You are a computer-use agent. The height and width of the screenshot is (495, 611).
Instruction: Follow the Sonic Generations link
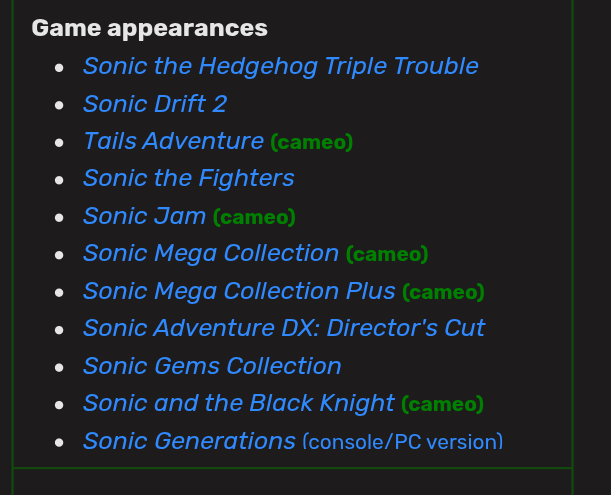click(x=189, y=441)
